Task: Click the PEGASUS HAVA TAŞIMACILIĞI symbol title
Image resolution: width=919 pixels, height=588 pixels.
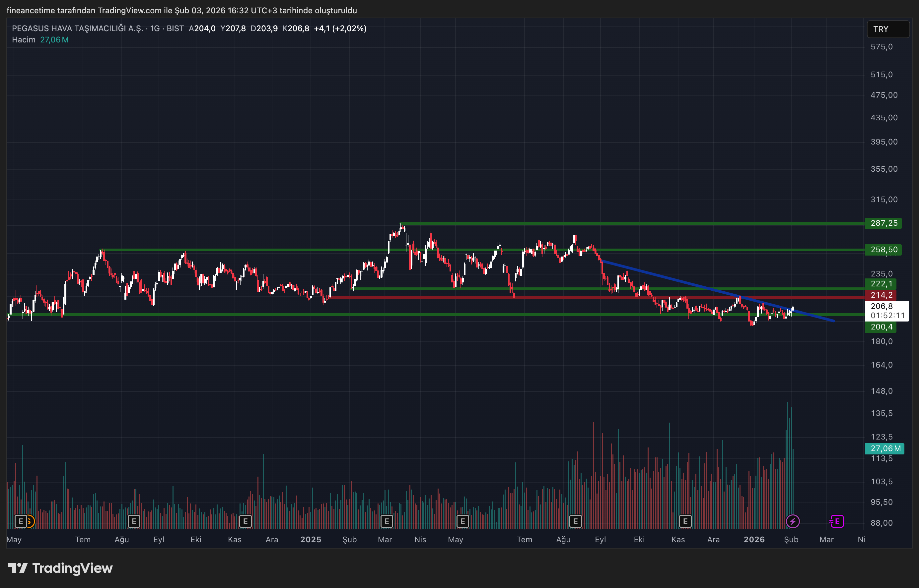Action: [77, 28]
